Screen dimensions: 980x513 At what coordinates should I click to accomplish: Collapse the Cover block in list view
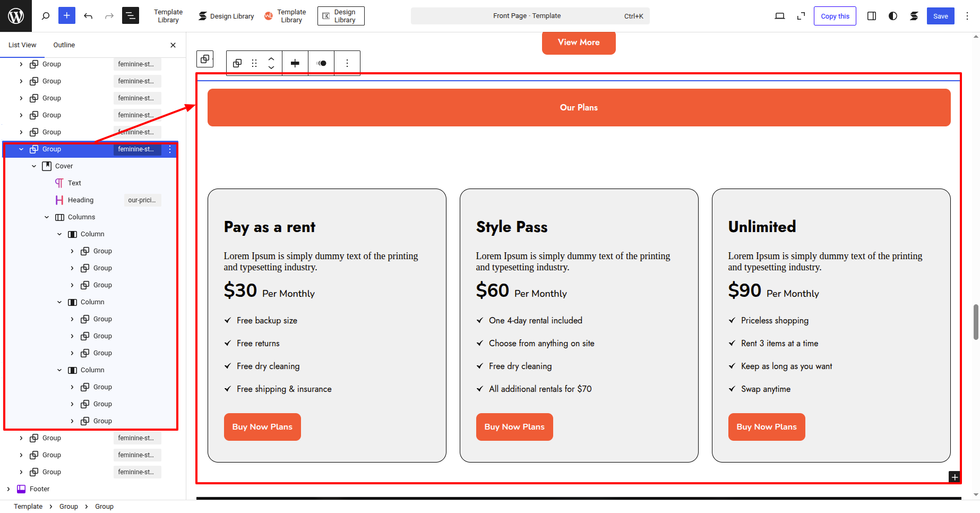pyautogui.click(x=34, y=166)
